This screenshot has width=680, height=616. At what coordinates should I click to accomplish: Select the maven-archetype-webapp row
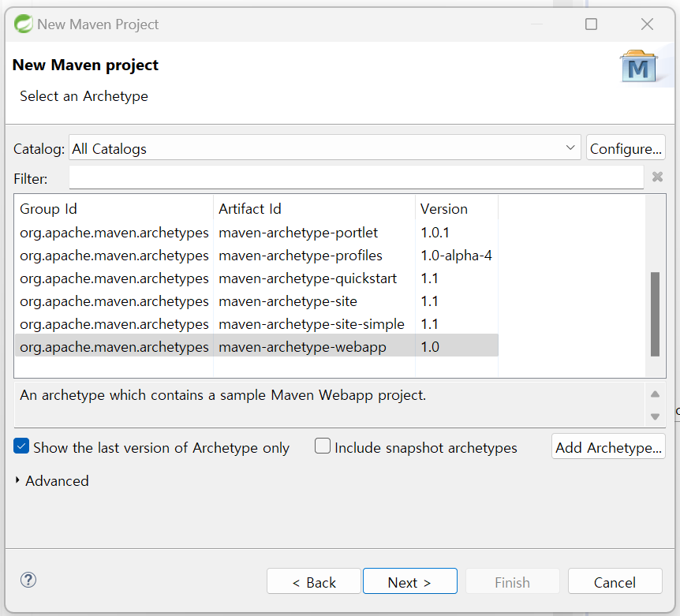pyautogui.click(x=256, y=347)
